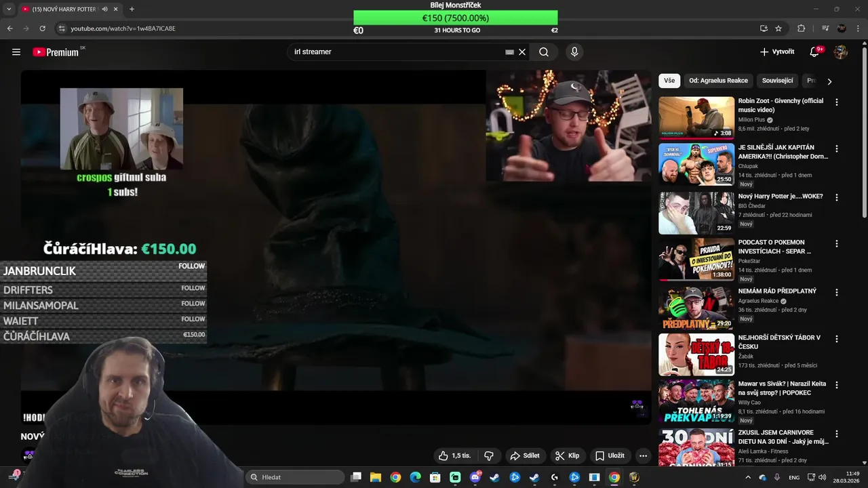The width and height of the screenshot is (868, 488).
Task: Open Microsoft Store from taskbar
Action: (435, 477)
